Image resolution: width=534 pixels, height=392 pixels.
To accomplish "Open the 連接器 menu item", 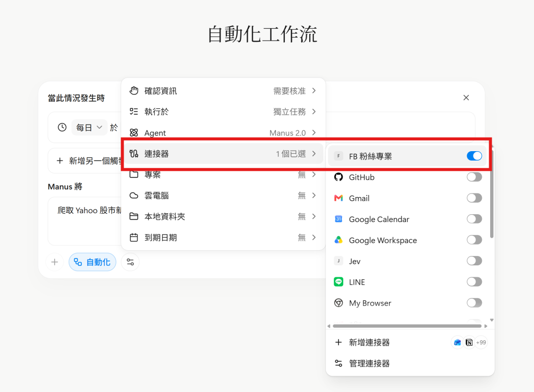I will tap(223, 154).
